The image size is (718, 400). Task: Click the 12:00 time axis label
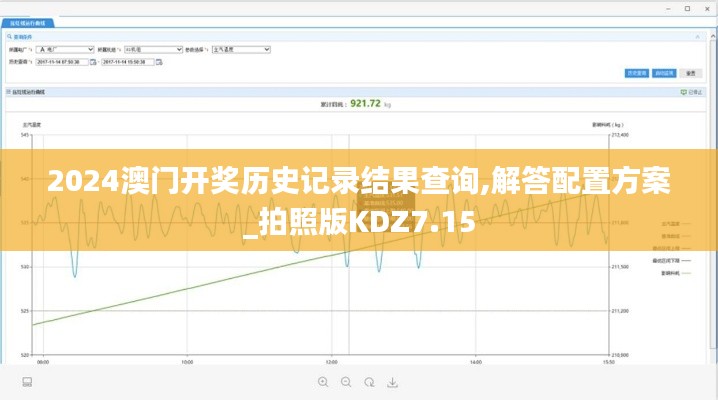click(331, 362)
